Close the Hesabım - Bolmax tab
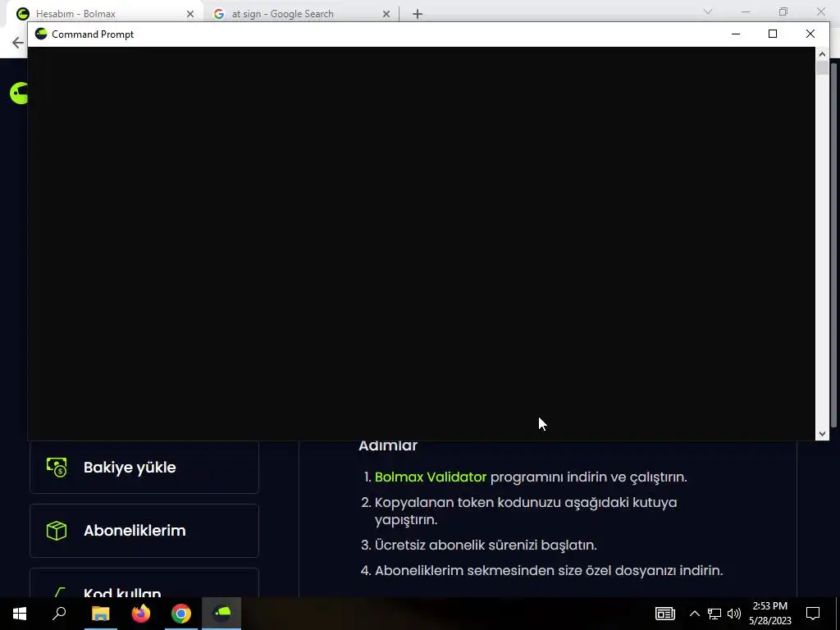Image resolution: width=840 pixels, height=630 pixels. click(x=189, y=14)
